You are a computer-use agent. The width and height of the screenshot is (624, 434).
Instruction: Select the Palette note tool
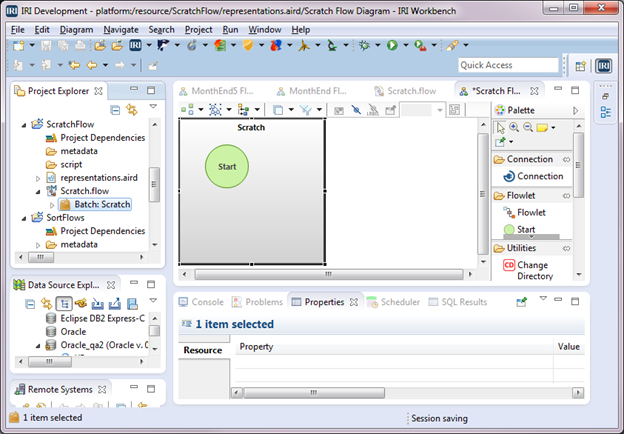[542, 128]
